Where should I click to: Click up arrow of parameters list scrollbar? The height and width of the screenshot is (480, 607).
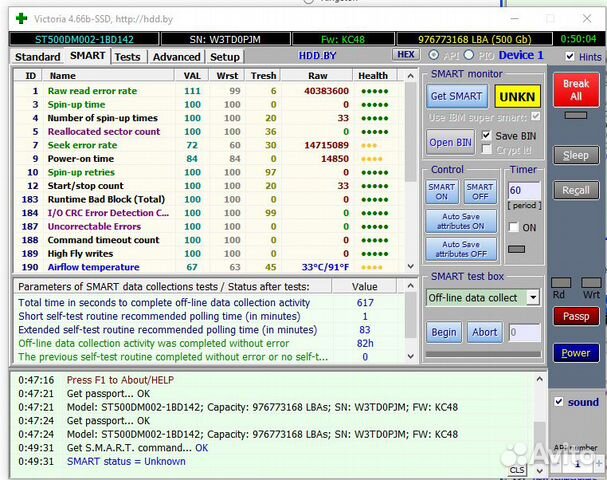(x=411, y=286)
